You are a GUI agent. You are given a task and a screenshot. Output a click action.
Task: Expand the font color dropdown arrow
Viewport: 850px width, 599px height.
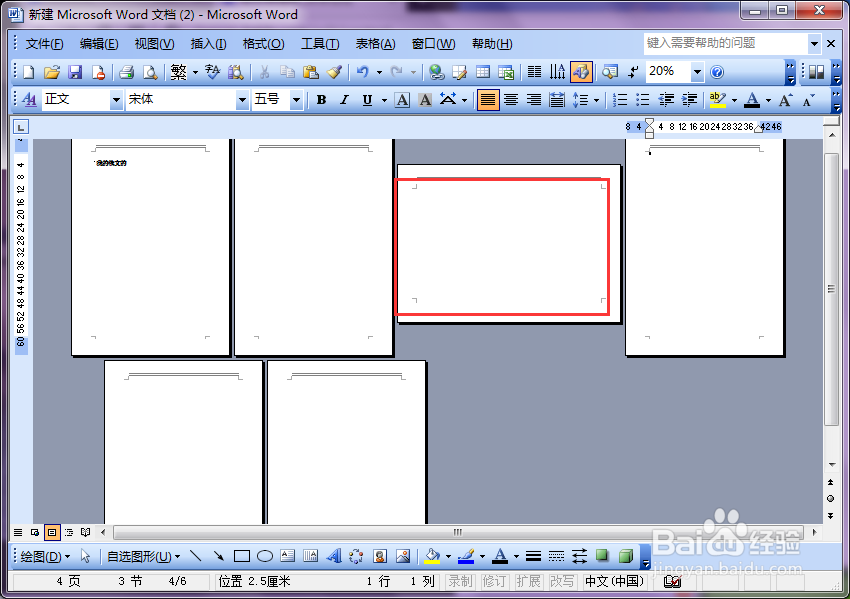click(768, 100)
